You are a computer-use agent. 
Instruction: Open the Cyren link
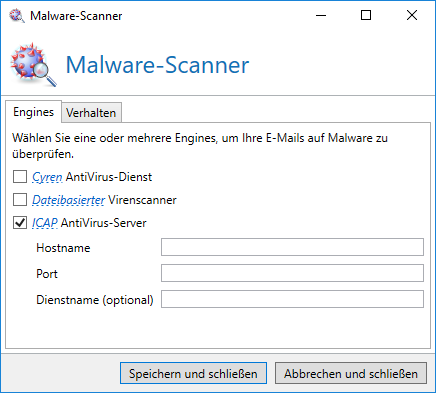pos(47,177)
